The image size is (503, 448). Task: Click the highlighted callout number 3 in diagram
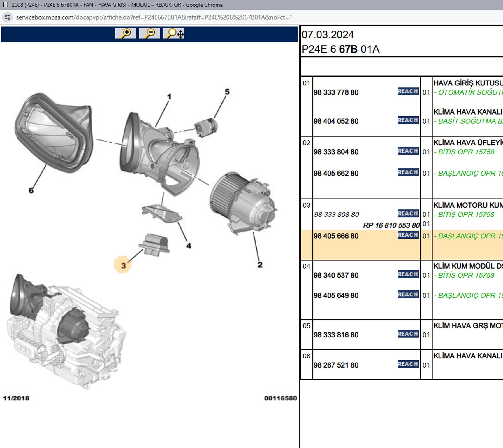tap(123, 265)
